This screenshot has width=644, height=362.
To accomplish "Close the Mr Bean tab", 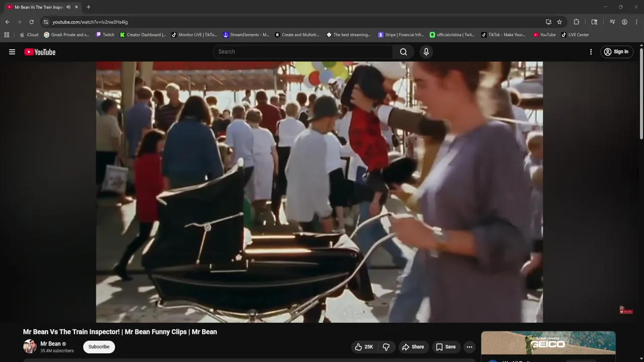I will 76,7.
